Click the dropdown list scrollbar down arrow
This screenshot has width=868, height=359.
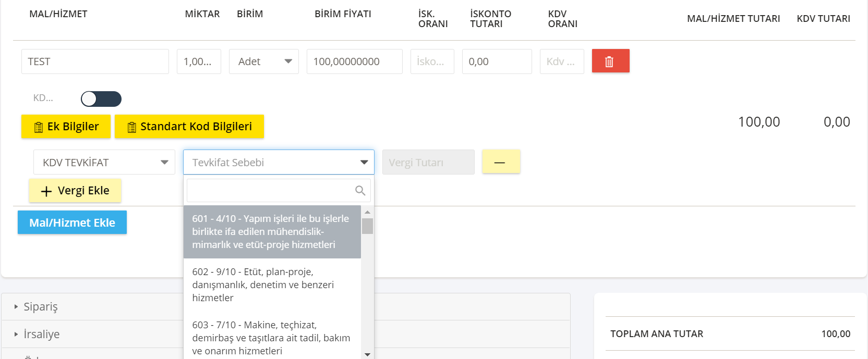tap(367, 354)
